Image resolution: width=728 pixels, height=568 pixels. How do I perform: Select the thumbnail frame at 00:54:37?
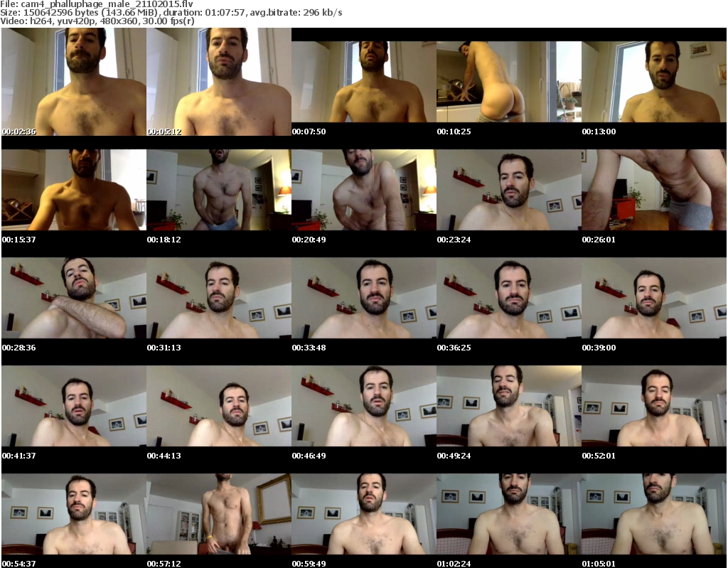tap(74, 514)
